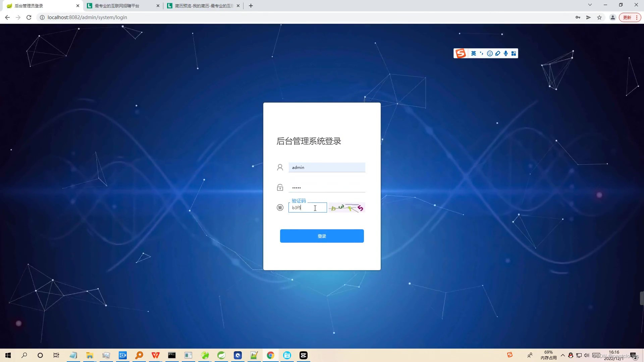Click the bookmark star in the address bar
This screenshot has height=362, width=644.
coord(599,17)
